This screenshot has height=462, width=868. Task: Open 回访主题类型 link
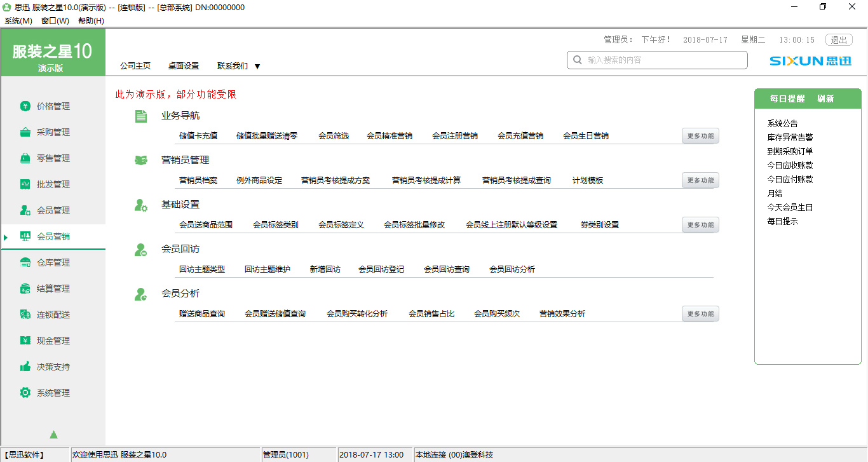pyautogui.click(x=202, y=269)
